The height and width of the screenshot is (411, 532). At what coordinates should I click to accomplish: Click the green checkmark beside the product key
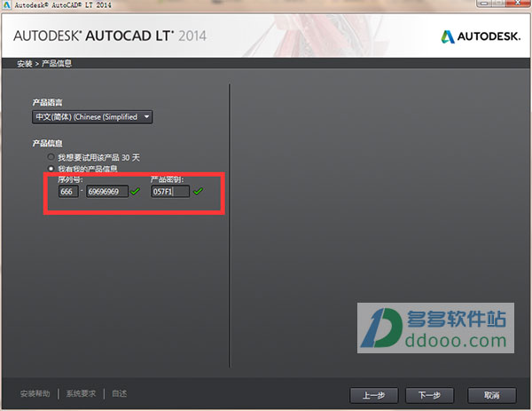[198, 191]
